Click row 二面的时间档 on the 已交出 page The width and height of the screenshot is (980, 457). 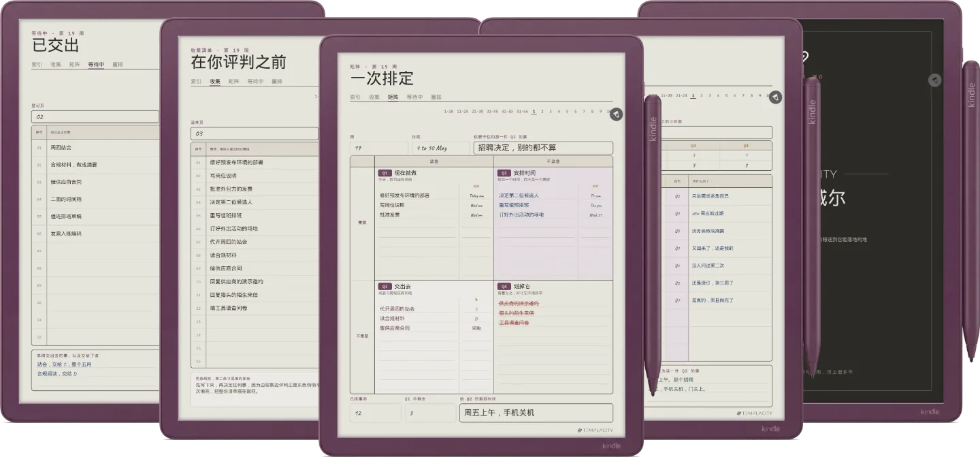(95, 199)
